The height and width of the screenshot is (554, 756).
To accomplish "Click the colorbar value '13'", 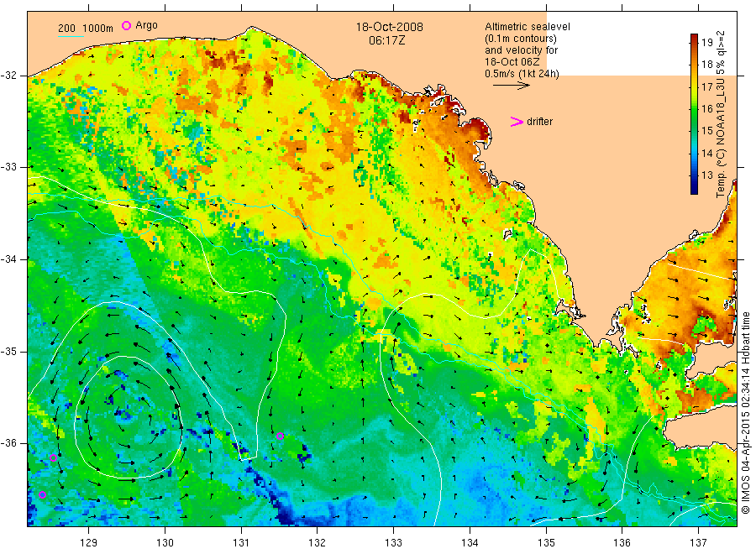I will [706, 175].
